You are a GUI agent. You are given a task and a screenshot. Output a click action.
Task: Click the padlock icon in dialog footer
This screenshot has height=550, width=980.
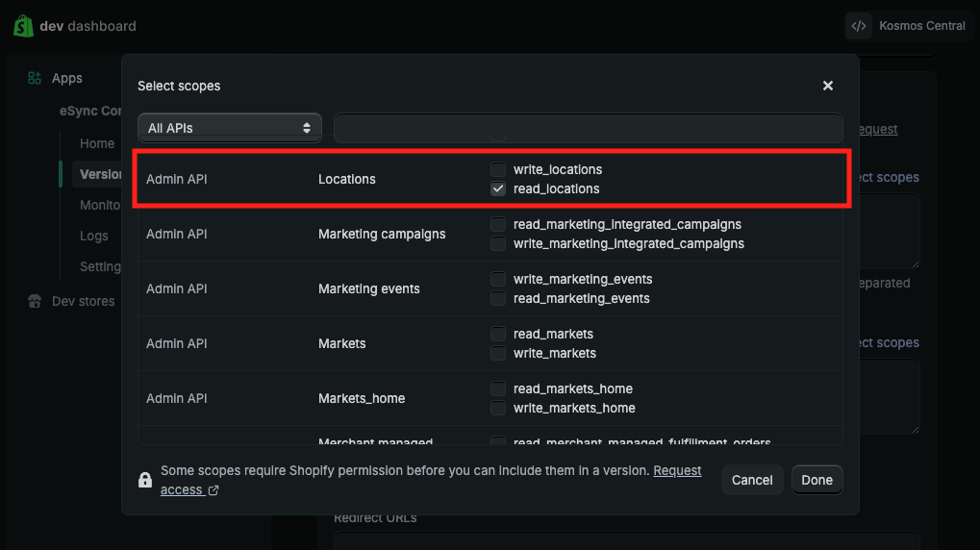145,480
